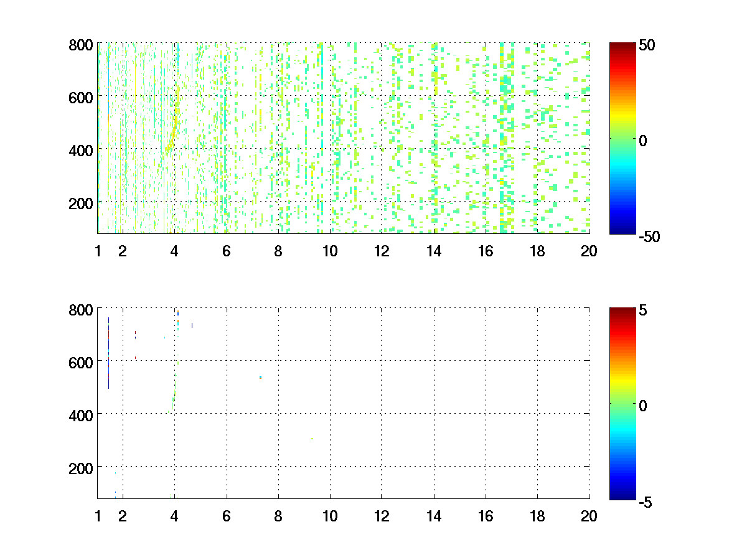Click x-axis tick "2" under the dense heatmap
Viewport: 747px width, 560px height.
tap(123, 251)
